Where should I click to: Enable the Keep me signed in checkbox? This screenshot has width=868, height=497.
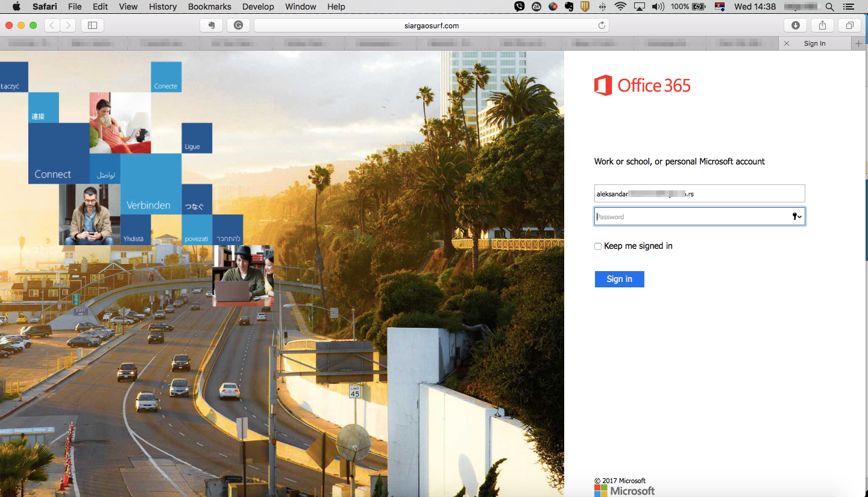[597, 246]
